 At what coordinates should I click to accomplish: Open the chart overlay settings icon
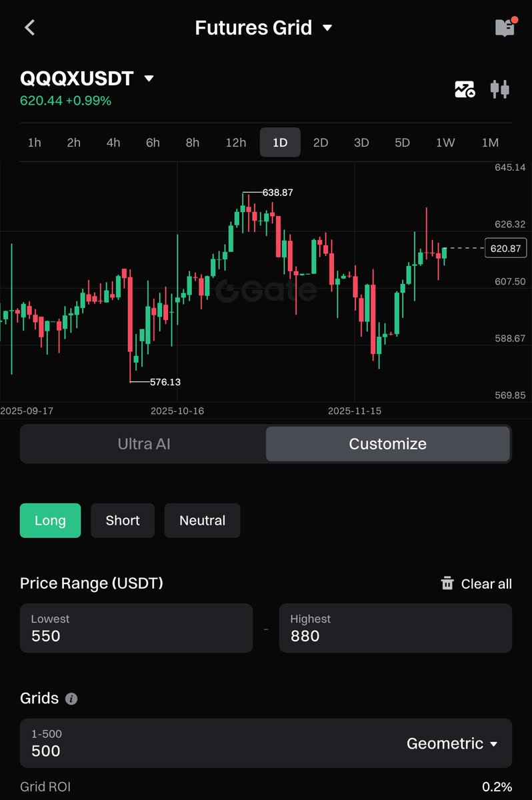pos(465,89)
